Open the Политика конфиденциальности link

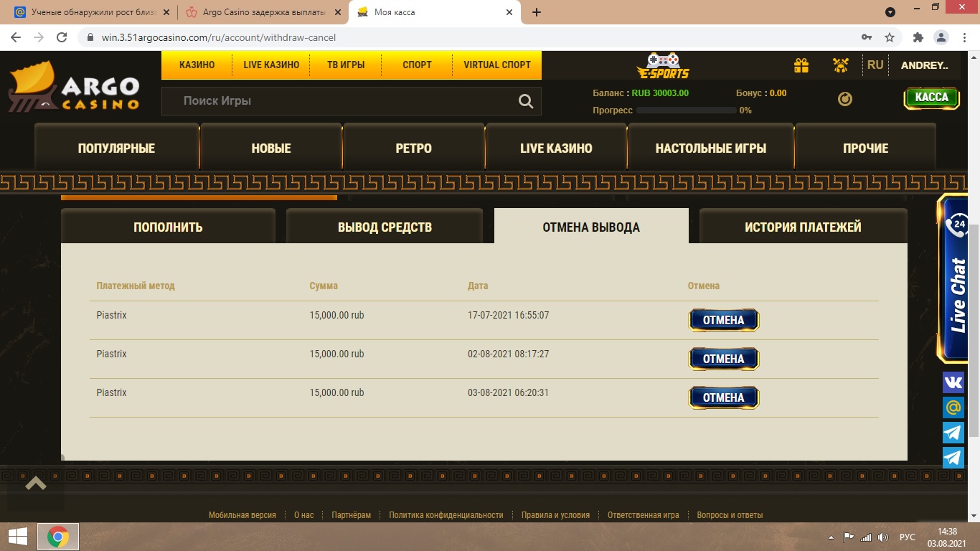tap(446, 515)
